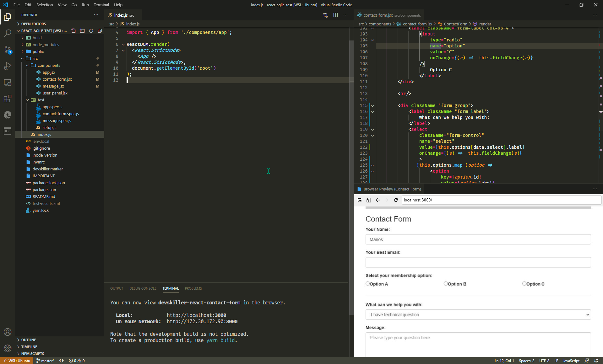This screenshot has width=603, height=364.
Task: Select the Option B radio button
Action: (446, 283)
